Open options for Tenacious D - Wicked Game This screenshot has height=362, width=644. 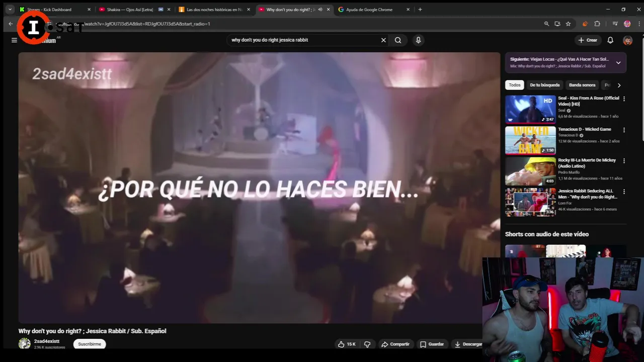624,130
